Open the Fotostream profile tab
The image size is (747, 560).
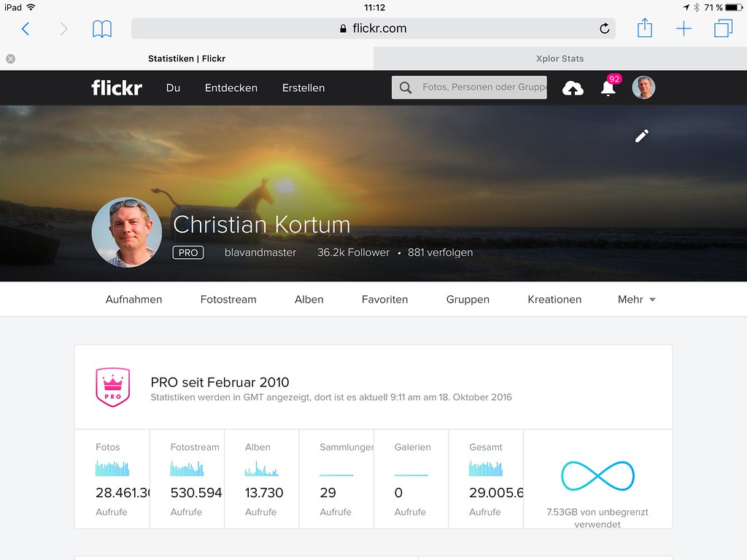tap(228, 300)
